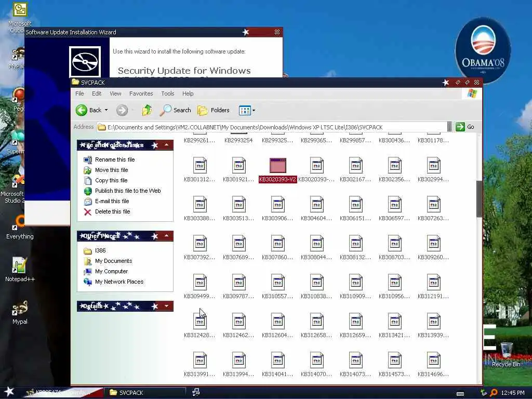Select the KB310838 file icon

(x=316, y=283)
